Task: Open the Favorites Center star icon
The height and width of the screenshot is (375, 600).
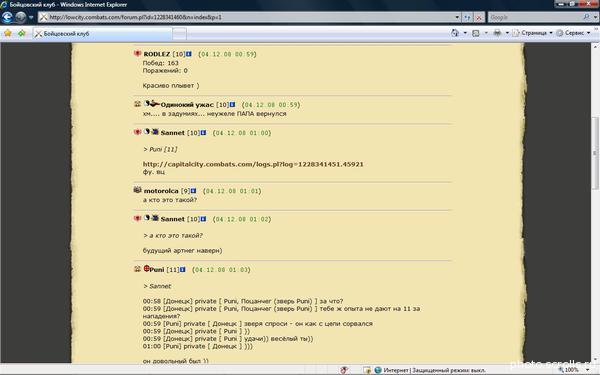Action: tap(8, 33)
